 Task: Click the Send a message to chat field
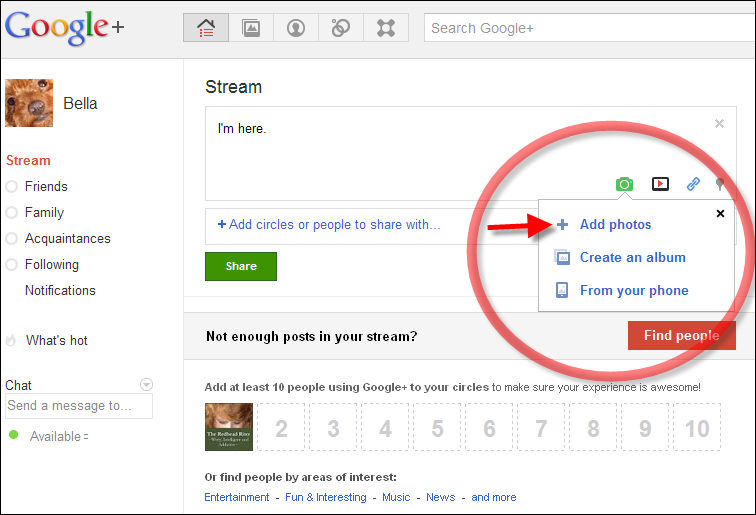(x=79, y=406)
